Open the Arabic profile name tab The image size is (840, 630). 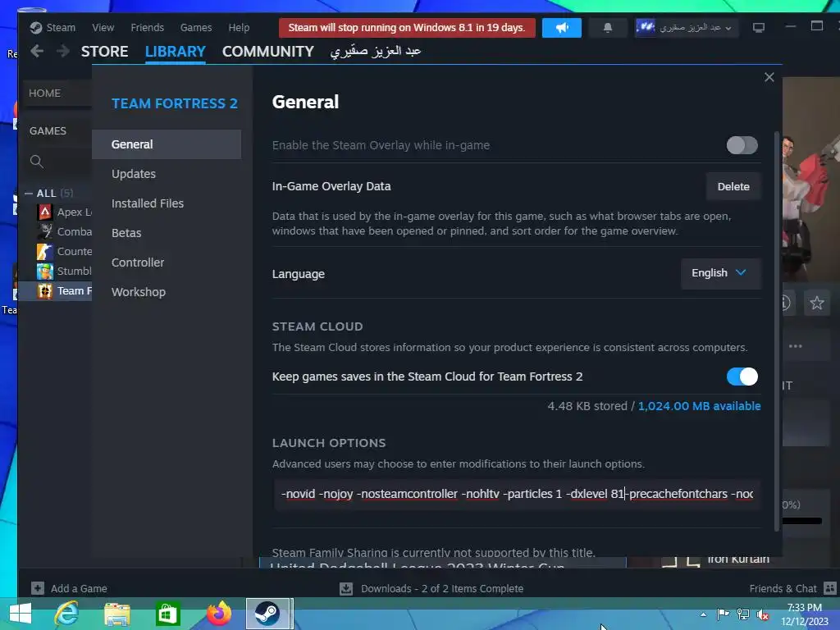pos(376,52)
